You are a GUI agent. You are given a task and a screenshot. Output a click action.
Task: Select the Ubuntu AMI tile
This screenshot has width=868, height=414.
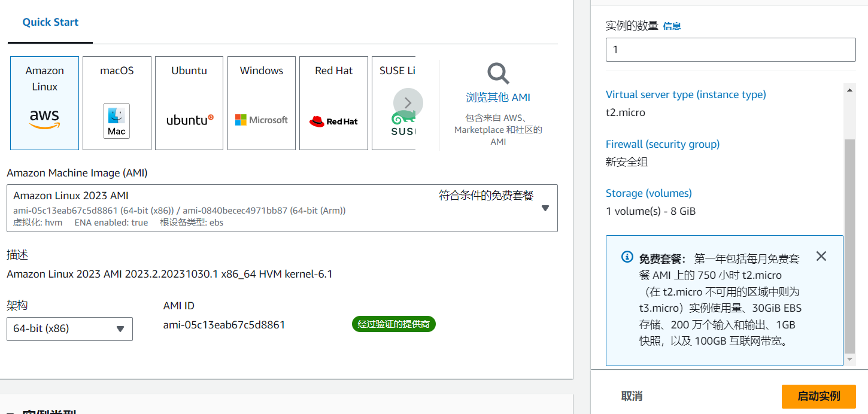pyautogui.click(x=189, y=103)
